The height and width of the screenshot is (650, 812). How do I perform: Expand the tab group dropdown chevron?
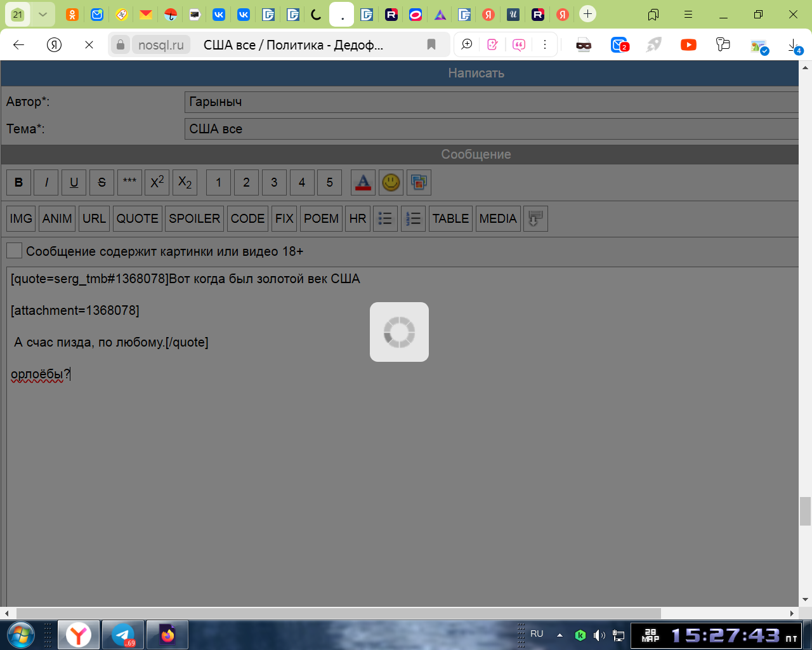tap(43, 15)
